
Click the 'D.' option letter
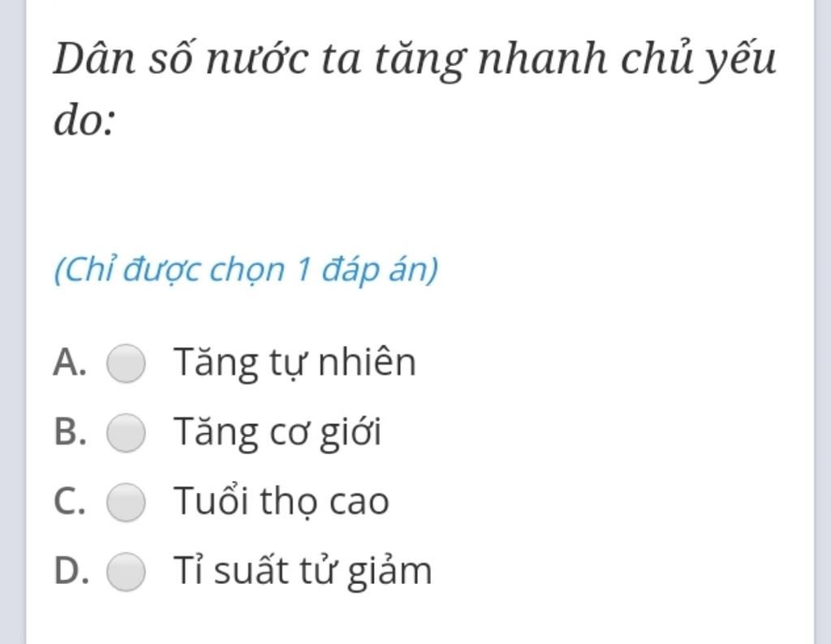click(70, 572)
